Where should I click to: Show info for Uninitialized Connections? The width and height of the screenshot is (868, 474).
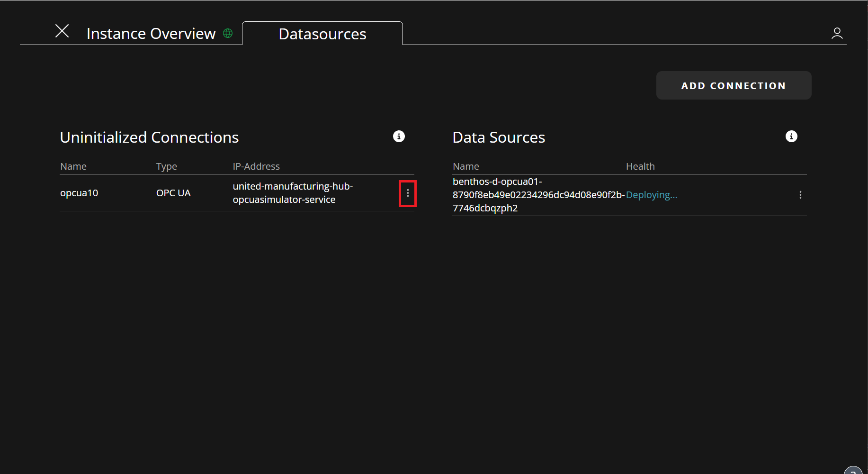399,137
